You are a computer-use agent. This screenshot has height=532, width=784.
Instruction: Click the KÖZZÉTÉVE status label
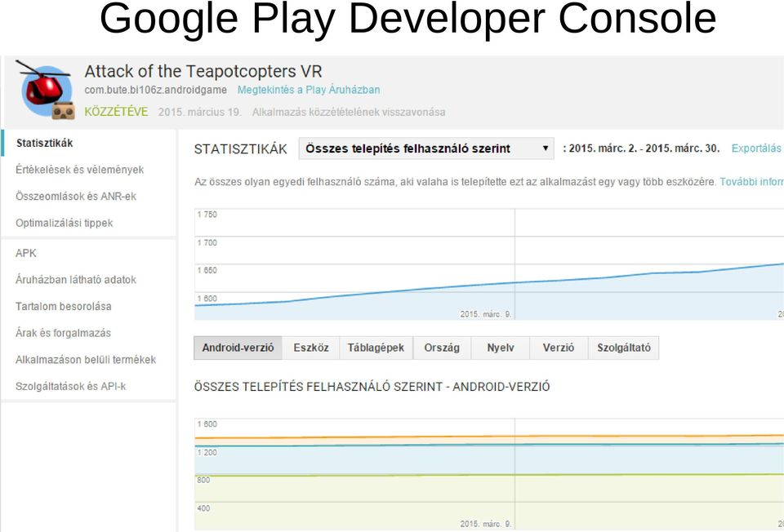point(116,112)
